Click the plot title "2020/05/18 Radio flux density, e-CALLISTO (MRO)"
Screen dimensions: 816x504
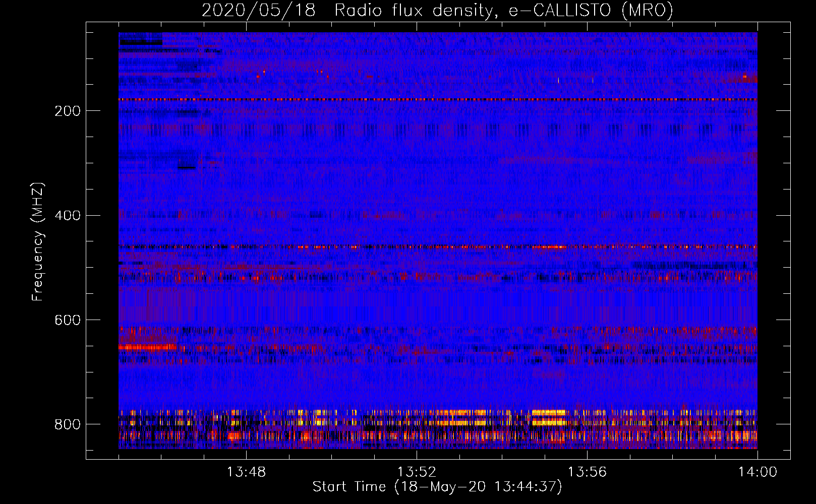437,11
